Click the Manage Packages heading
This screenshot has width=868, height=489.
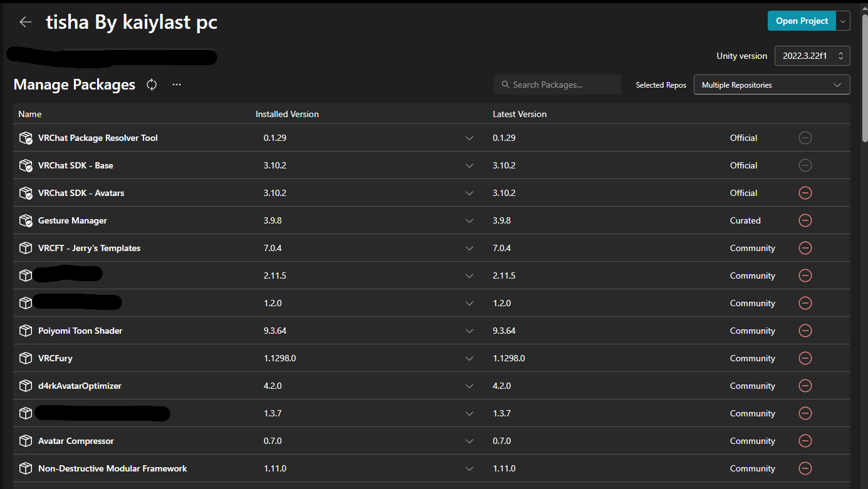(75, 85)
